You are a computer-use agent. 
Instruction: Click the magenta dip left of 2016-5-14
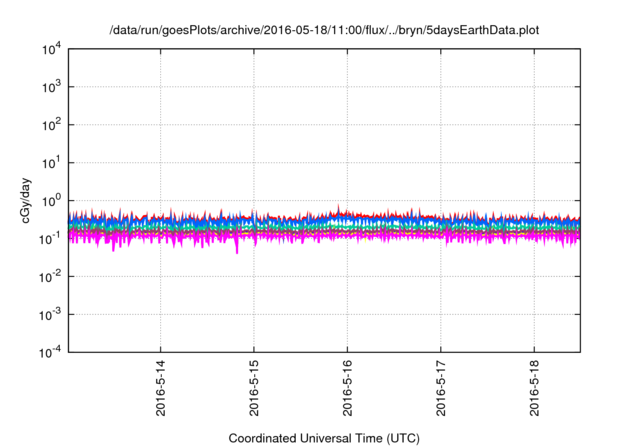point(113,249)
